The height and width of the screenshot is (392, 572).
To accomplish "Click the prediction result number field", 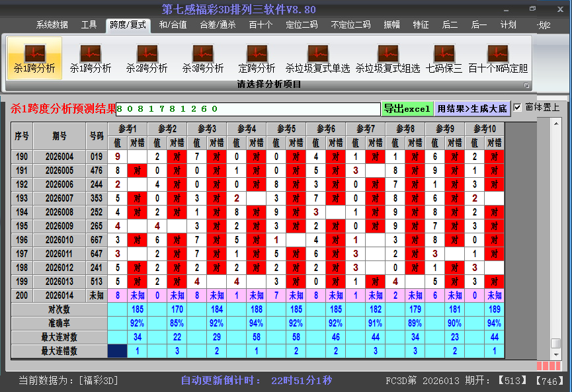I will coord(248,108).
